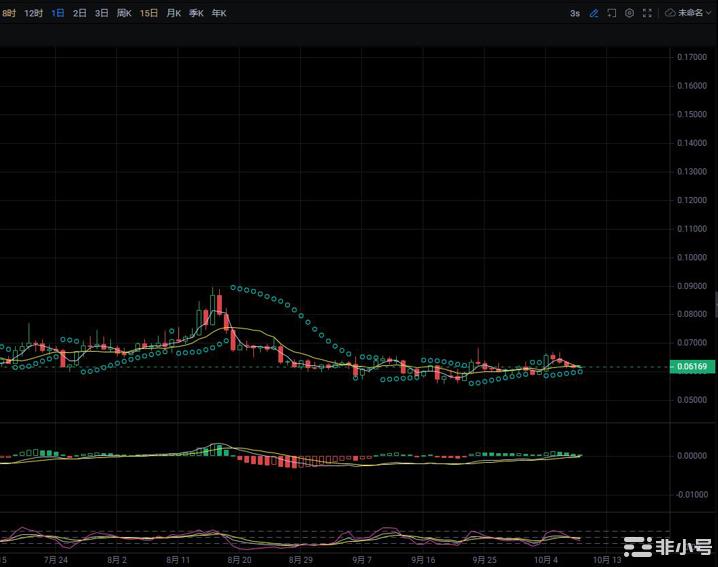Switch to the 2日 timeframe
Viewport: 718px width, 567px height.
80,13
